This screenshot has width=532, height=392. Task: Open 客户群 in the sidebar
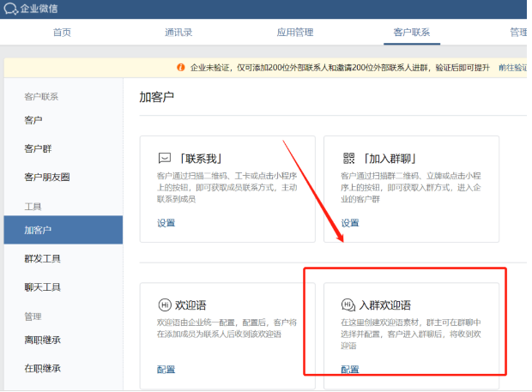pyautogui.click(x=39, y=148)
